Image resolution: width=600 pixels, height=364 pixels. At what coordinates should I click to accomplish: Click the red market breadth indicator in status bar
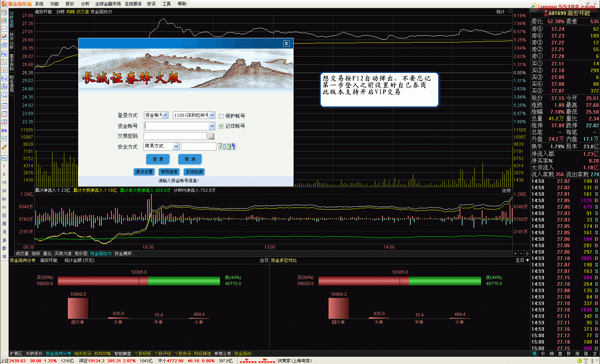257,361
